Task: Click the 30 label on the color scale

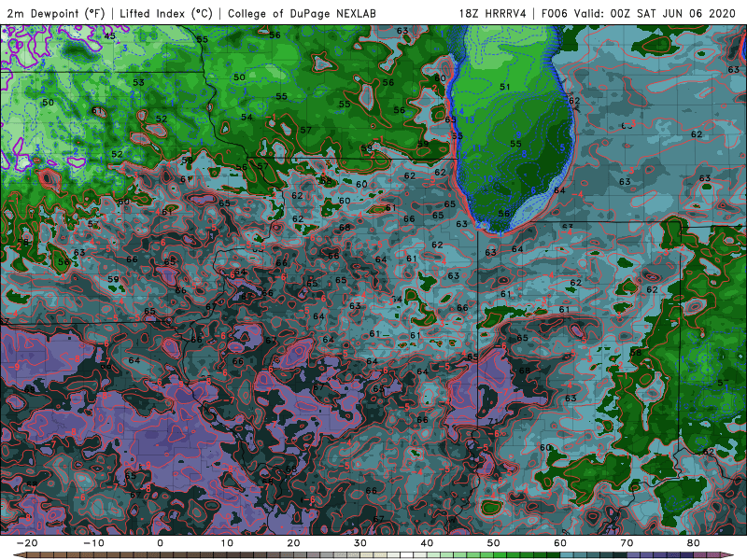Action: [x=360, y=543]
